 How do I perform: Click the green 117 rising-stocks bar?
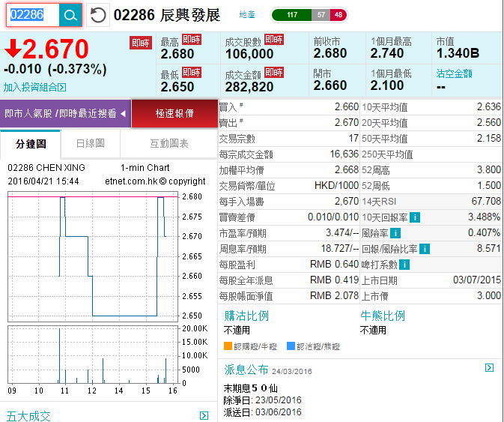click(x=291, y=15)
